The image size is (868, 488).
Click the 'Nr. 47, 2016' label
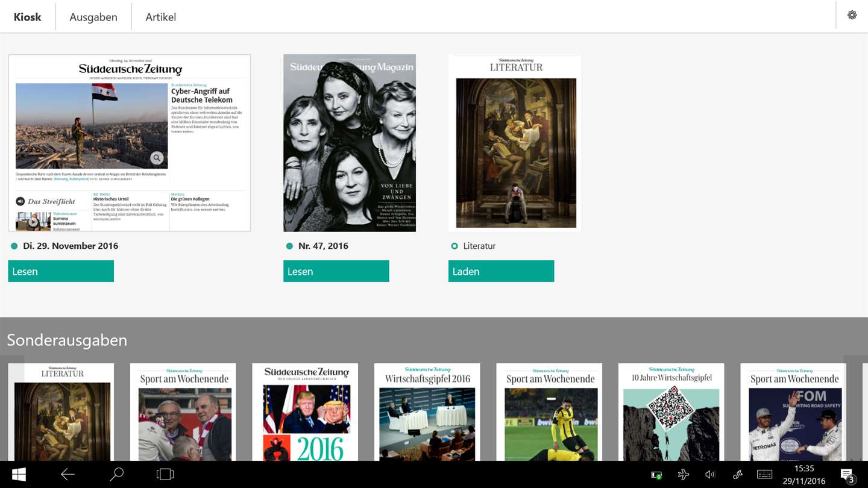[x=323, y=246]
